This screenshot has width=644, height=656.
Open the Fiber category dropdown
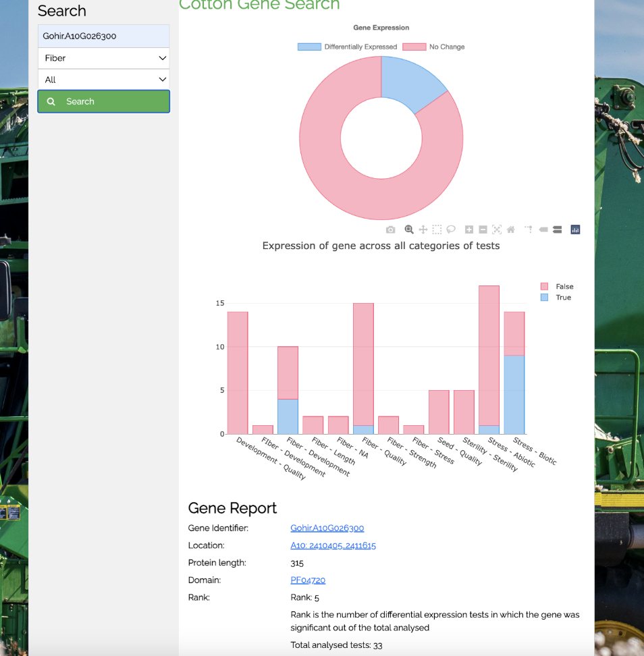[x=104, y=58]
